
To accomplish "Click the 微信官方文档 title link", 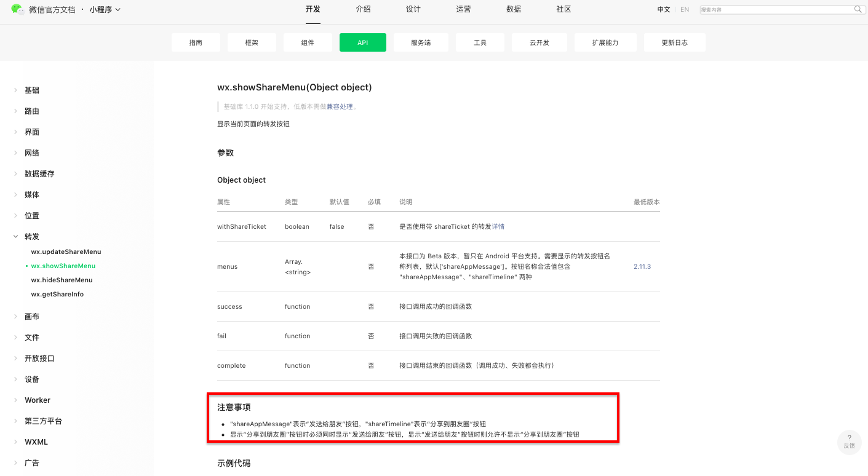I will (x=52, y=10).
